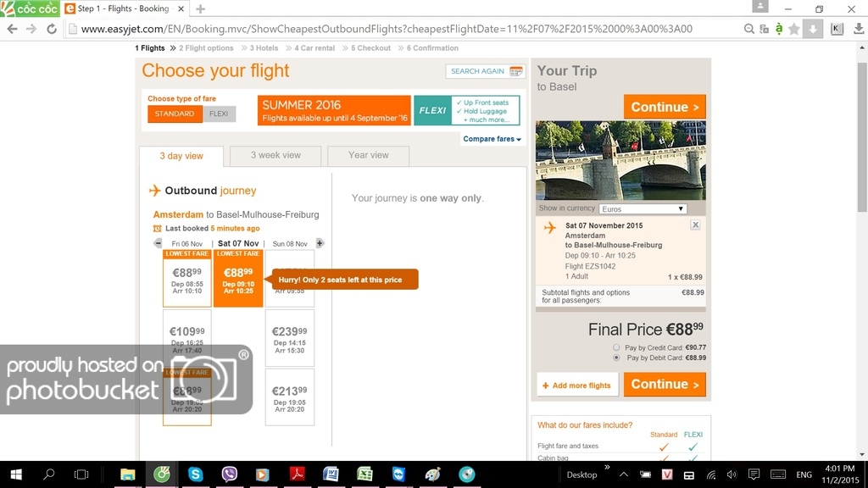The height and width of the screenshot is (488, 868).
Task: Show earlier dates with the minus button
Action: point(159,243)
